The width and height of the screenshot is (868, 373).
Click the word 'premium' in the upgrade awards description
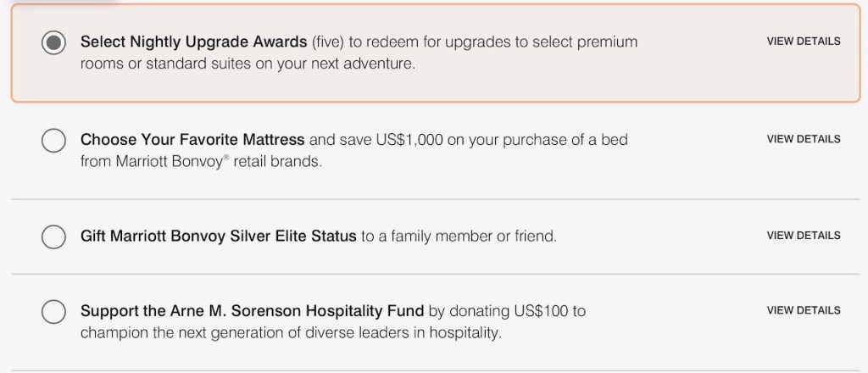click(607, 42)
